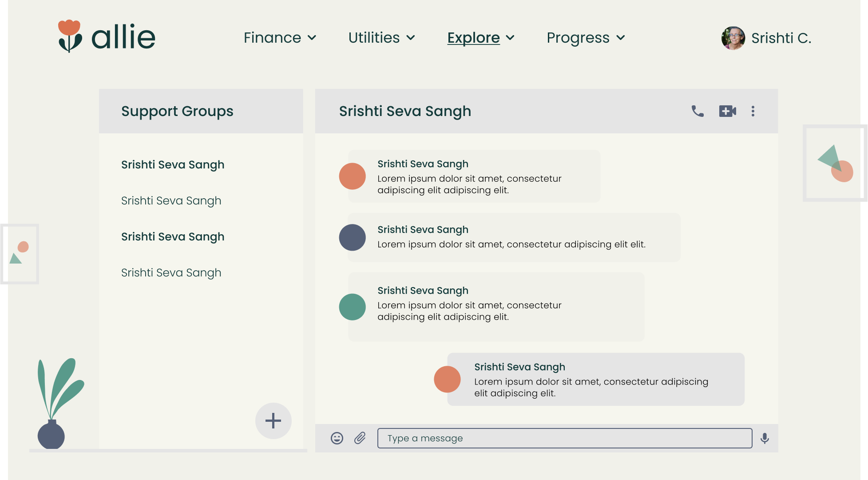Open the chat's three-dot options menu
This screenshot has height=480, width=868.
[x=753, y=111]
